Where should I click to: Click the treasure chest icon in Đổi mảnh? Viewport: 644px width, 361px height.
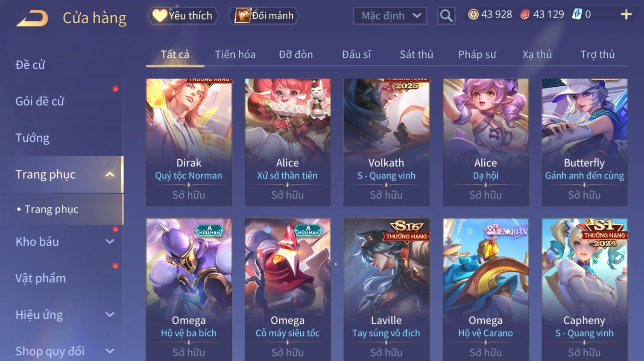pyautogui.click(x=242, y=16)
